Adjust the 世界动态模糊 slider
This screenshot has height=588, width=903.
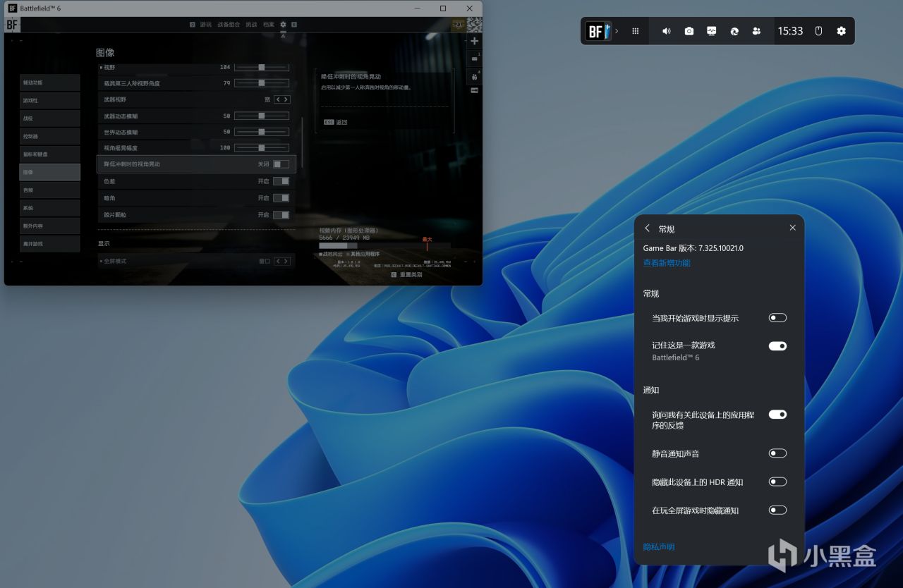(x=262, y=132)
